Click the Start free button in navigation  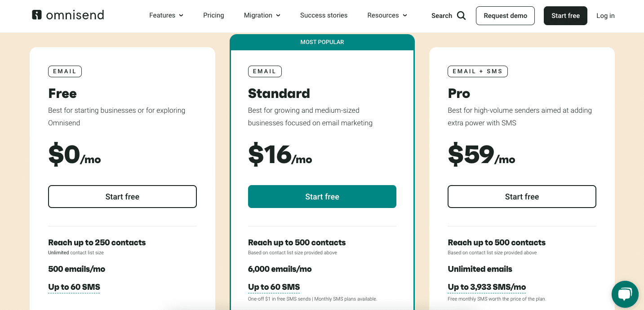[x=565, y=15]
